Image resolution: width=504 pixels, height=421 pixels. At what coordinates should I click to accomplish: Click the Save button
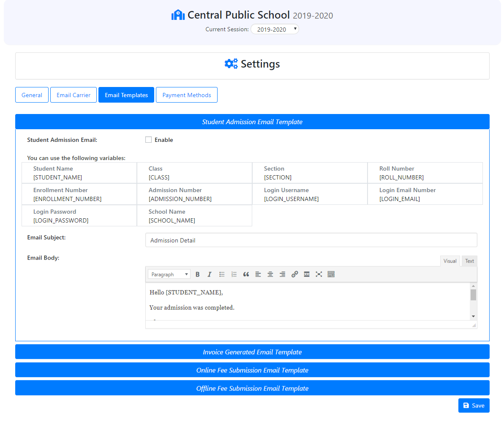click(474, 405)
